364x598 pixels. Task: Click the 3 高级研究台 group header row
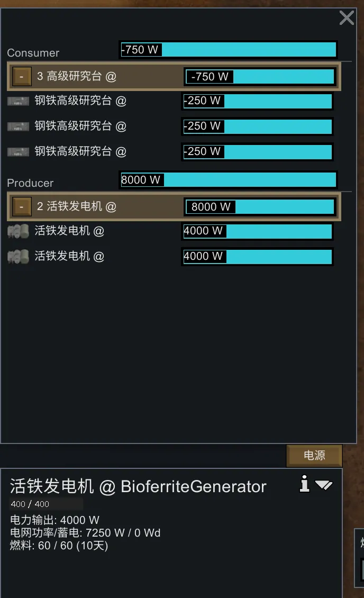coord(174,77)
